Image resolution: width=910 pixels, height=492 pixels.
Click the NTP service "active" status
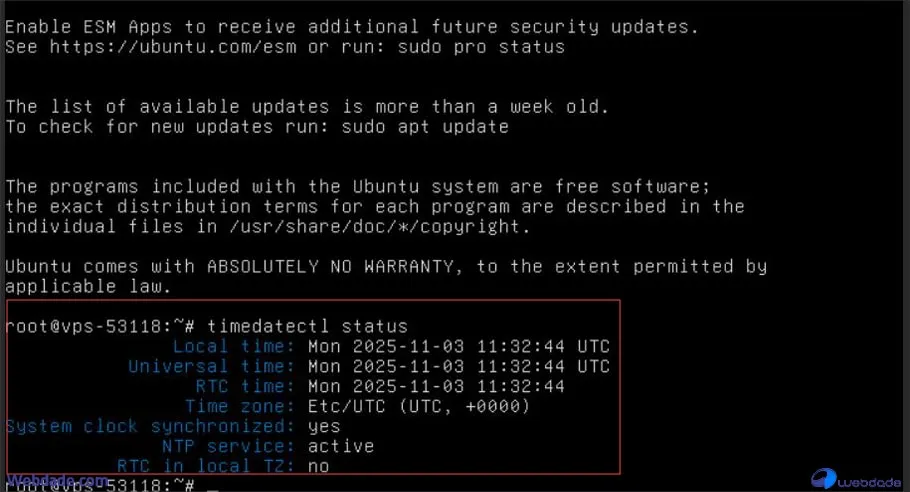[x=340, y=446]
